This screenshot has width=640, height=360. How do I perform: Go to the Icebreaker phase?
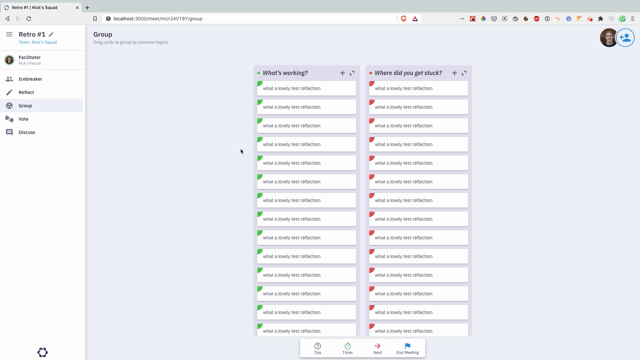pos(41,79)
